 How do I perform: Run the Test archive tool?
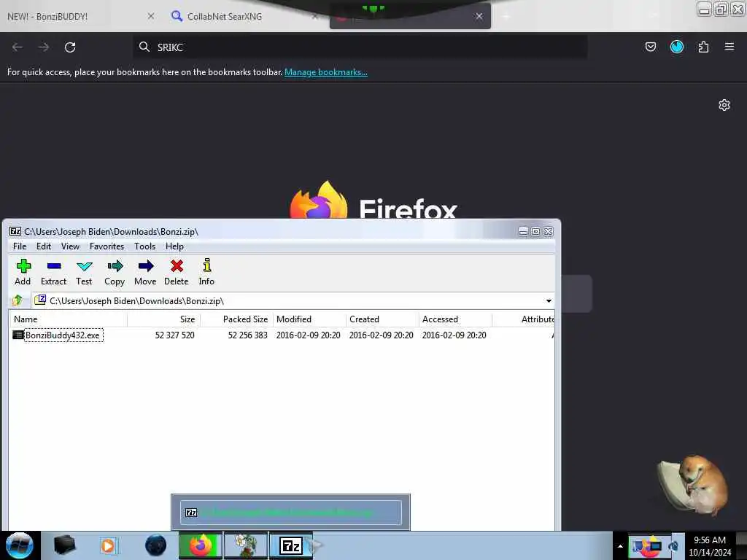coord(85,266)
